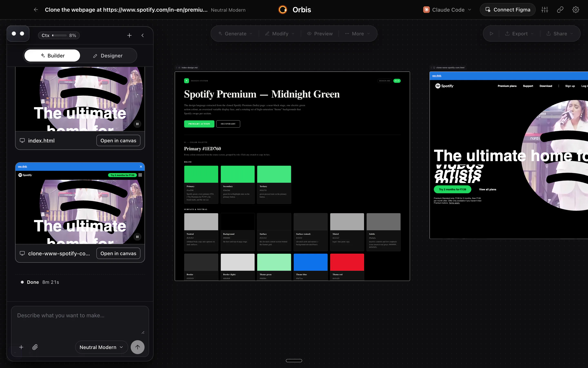
Task: Click the monitor icon beside index.html
Action: 22,140
